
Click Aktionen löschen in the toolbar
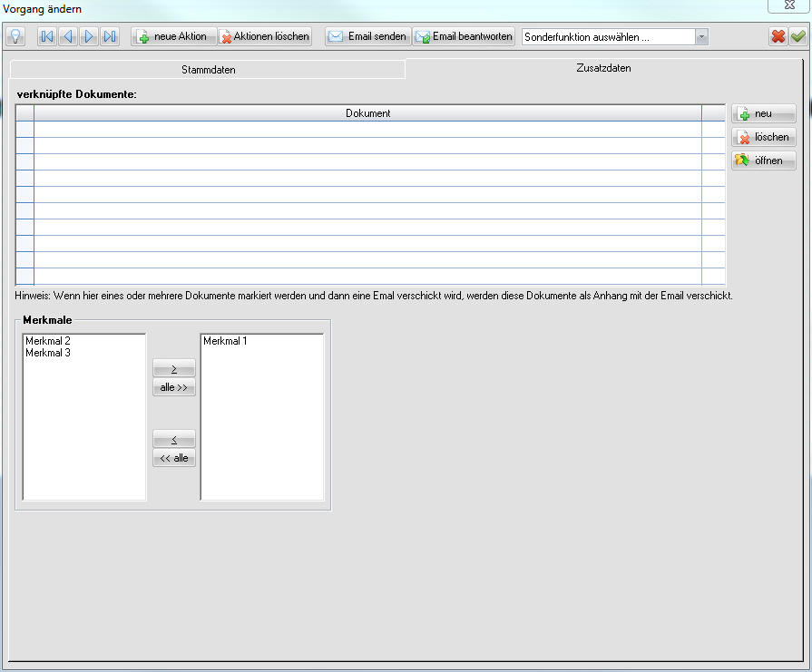(265, 36)
